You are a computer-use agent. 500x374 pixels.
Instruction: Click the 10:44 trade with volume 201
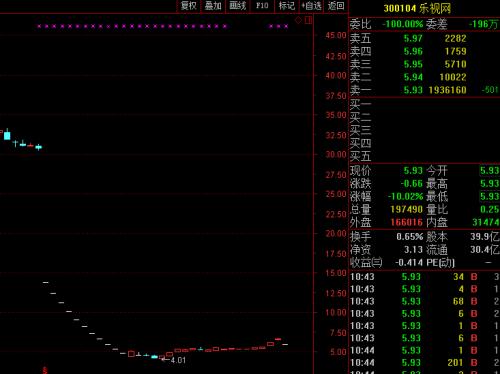[x=424, y=363]
